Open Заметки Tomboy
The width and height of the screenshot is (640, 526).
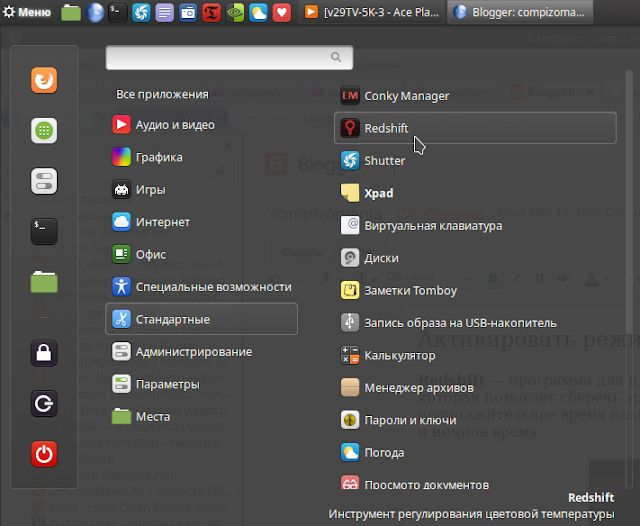tap(475, 290)
